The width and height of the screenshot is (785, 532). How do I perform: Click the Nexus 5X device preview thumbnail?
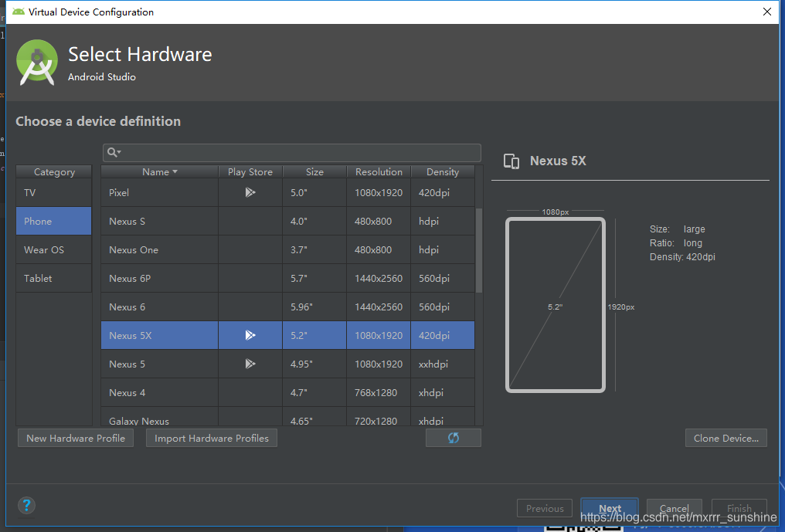click(556, 305)
